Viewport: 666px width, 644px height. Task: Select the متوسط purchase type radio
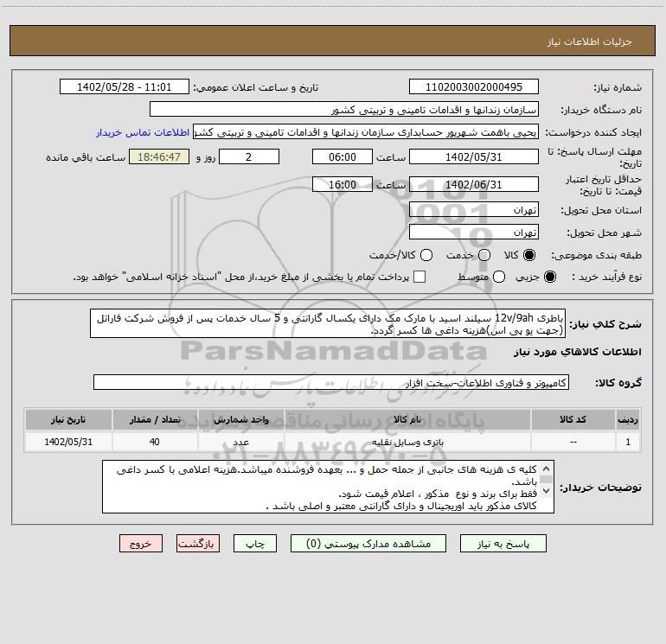[x=499, y=277]
